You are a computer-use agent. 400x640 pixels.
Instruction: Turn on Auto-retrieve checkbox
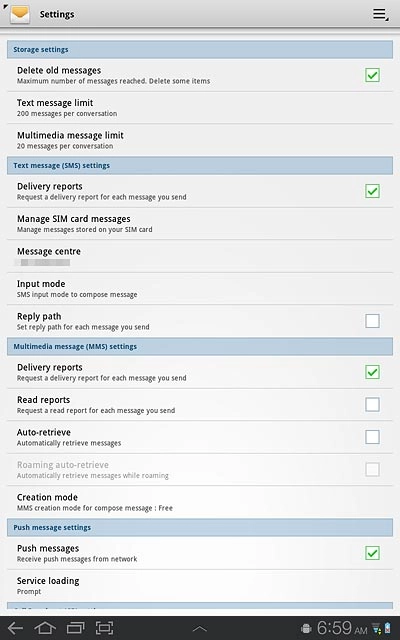pyautogui.click(x=372, y=437)
